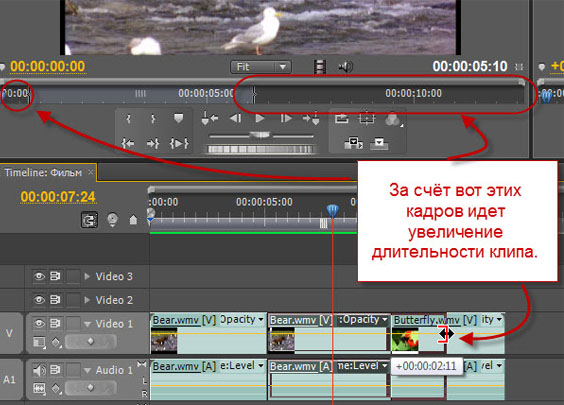Set unnumbered marker in timeline

133,220
